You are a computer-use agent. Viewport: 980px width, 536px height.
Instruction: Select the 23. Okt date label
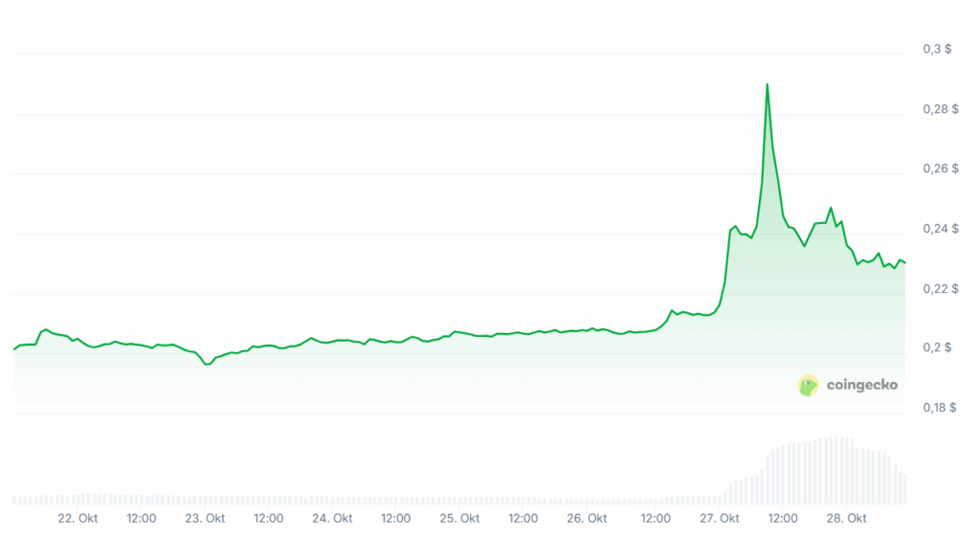coord(205,518)
